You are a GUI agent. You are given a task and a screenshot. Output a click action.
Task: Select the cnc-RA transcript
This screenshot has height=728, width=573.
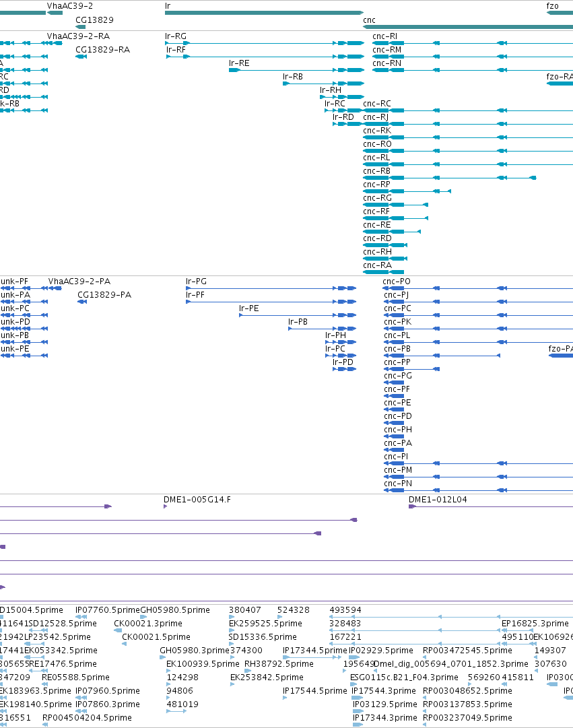(378, 265)
